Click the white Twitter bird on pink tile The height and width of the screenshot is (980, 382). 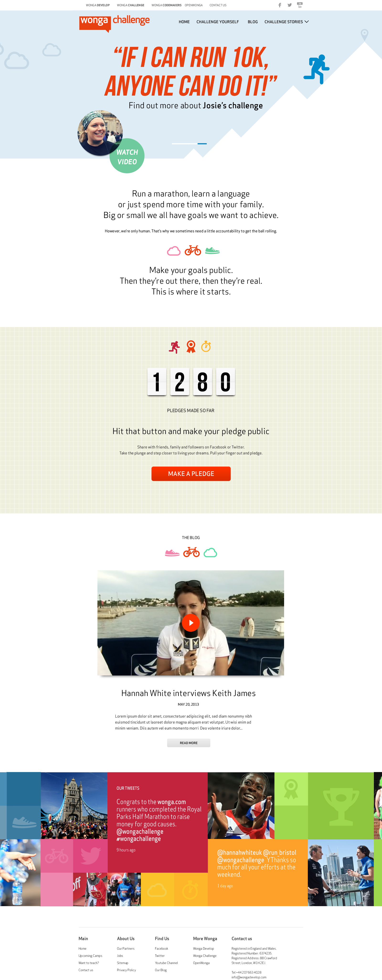point(90,856)
